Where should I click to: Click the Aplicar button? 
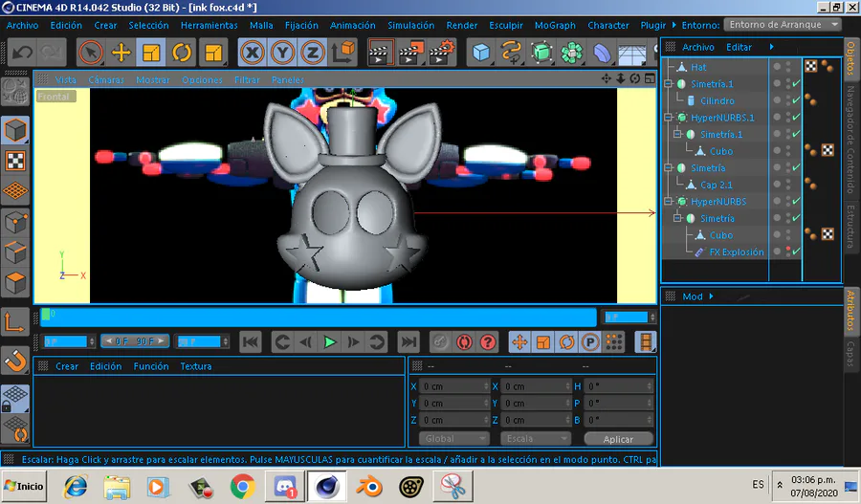click(618, 439)
